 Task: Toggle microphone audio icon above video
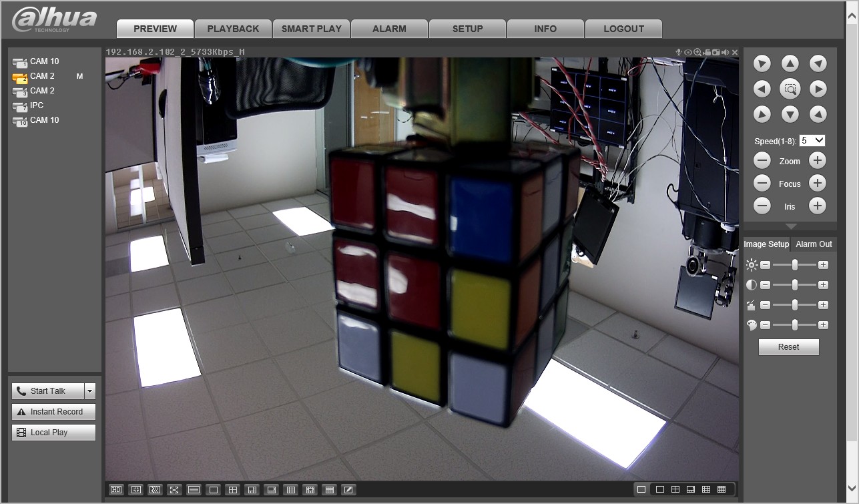click(x=679, y=52)
